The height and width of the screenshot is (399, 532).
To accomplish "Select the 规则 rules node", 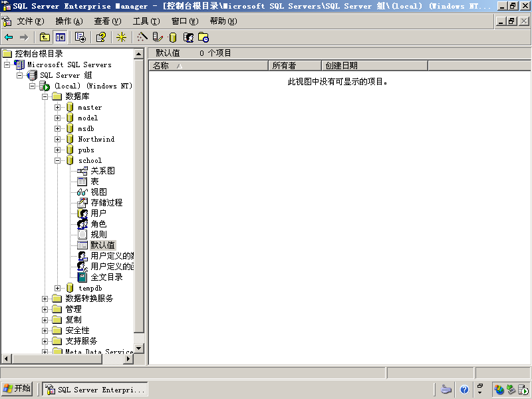I will point(98,235).
